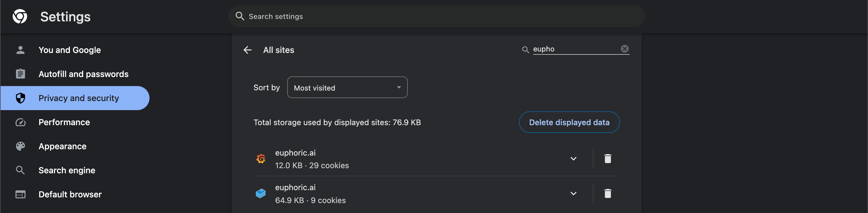Click the orange favicon of first euphoric.ai

pyautogui.click(x=261, y=159)
